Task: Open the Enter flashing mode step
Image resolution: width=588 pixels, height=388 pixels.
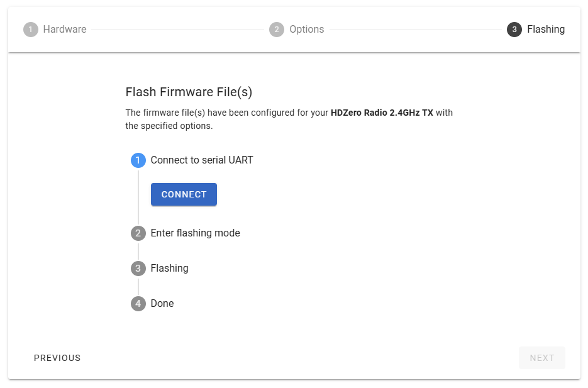Action: (196, 233)
